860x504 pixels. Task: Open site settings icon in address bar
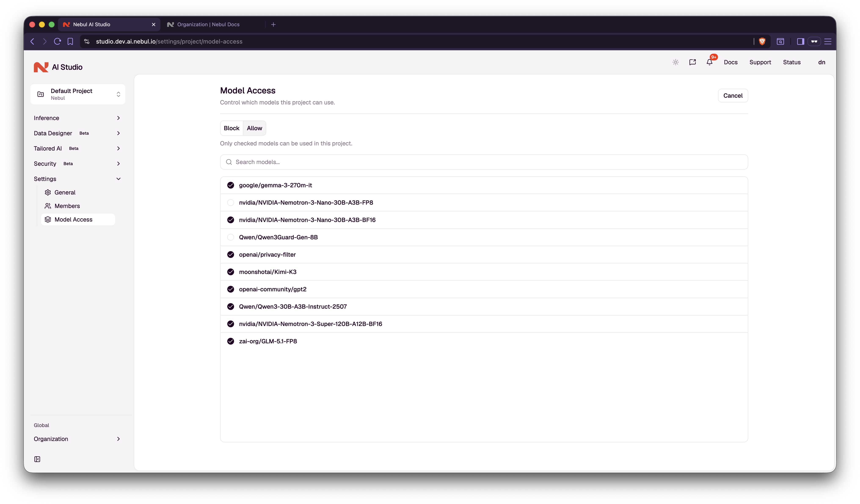[87, 41]
